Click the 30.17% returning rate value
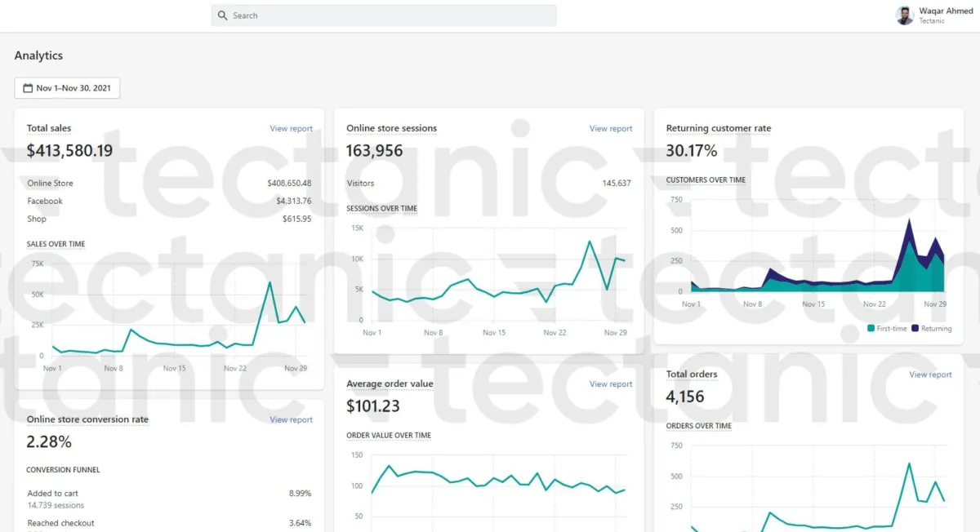 692,151
